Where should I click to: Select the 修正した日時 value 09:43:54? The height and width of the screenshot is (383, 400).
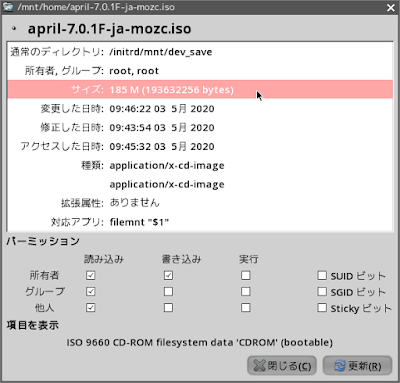pyautogui.click(x=162, y=127)
